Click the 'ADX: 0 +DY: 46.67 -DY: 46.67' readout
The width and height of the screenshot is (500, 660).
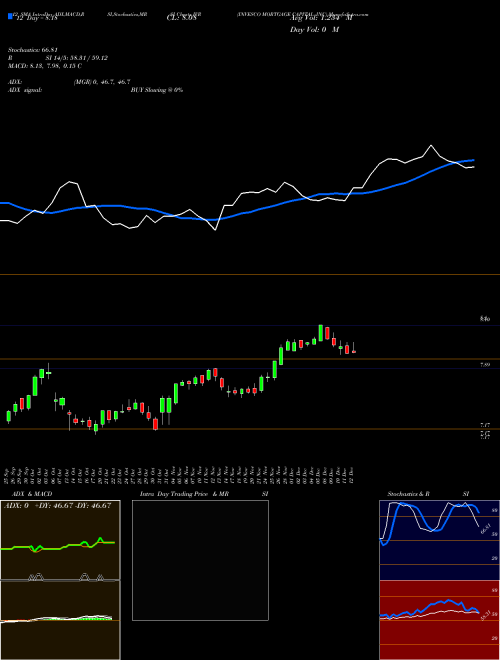coord(57,506)
